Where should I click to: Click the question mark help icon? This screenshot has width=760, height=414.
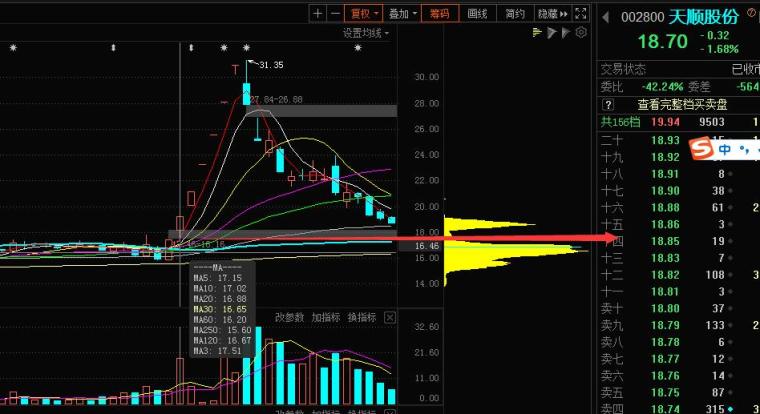click(x=607, y=104)
